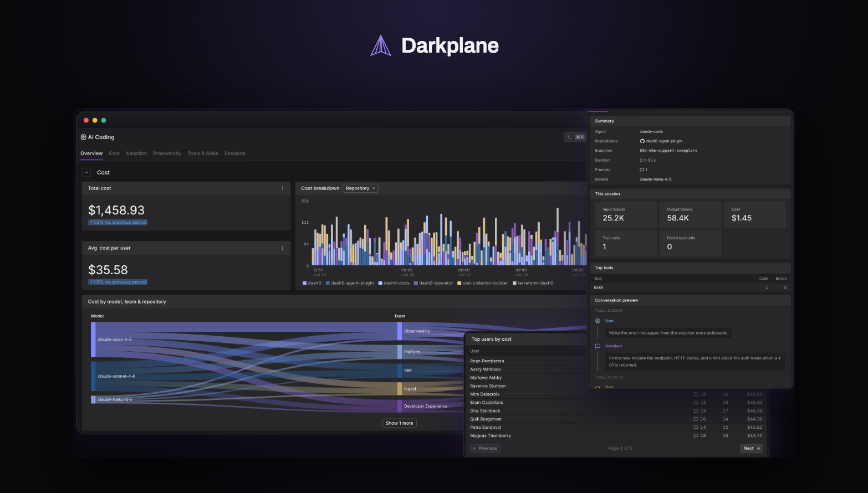Open the Repository dropdown in Cost breakdown
Viewport: 868px width, 493px height.
[360, 188]
